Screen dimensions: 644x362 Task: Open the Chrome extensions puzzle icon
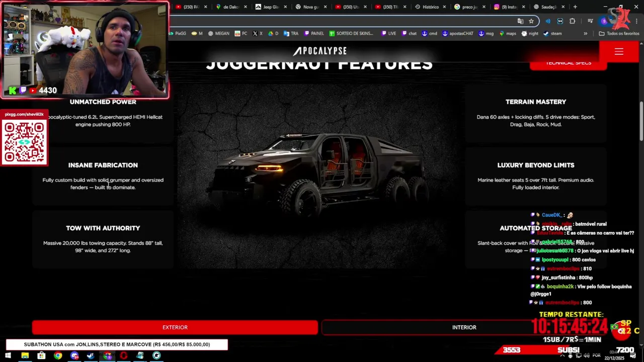coord(572,21)
